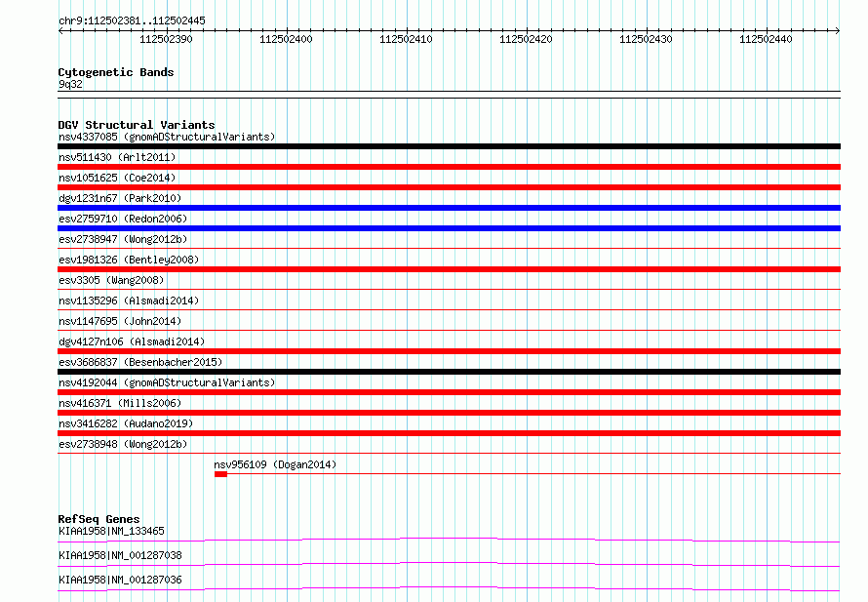Click the ruler tick label 112502430

tap(646, 39)
